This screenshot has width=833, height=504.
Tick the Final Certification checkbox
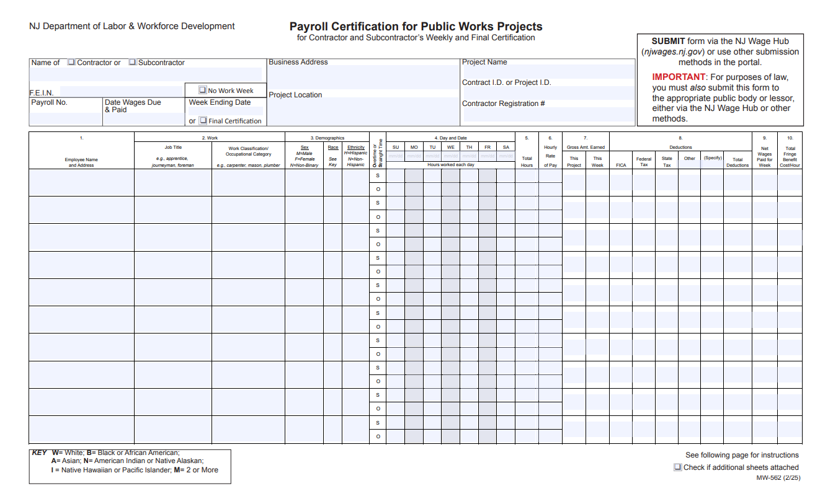[x=203, y=120]
